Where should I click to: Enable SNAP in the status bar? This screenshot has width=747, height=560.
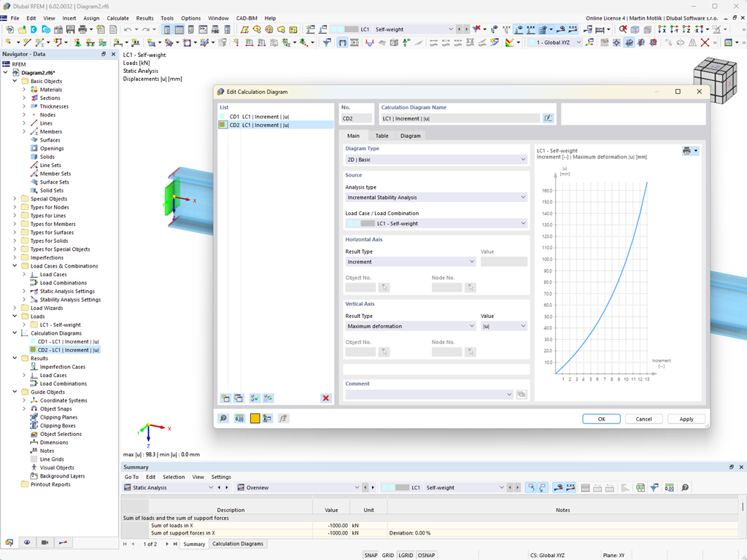(x=371, y=555)
